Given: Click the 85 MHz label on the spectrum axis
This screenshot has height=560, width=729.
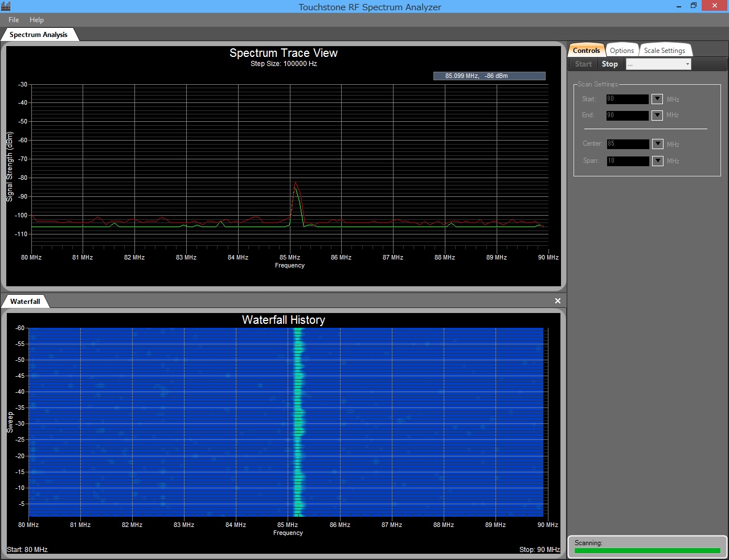Looking at the screenshot, I should [x=290, y=257].
